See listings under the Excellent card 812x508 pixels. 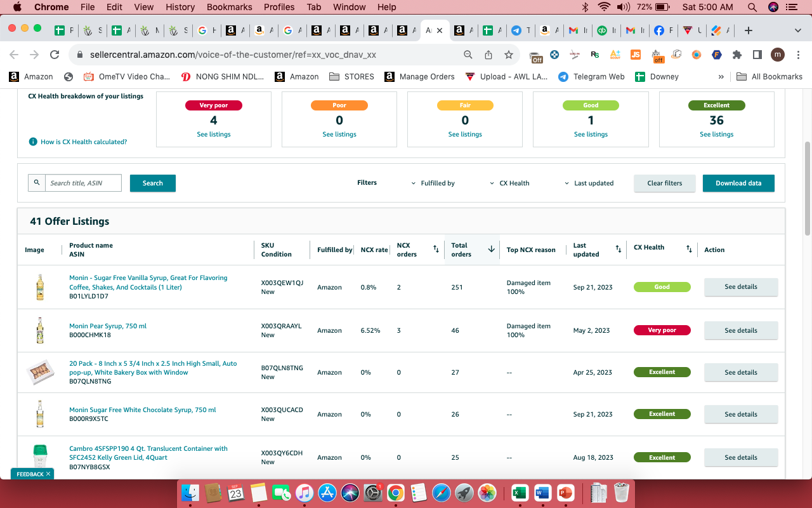tap(717, 135)
